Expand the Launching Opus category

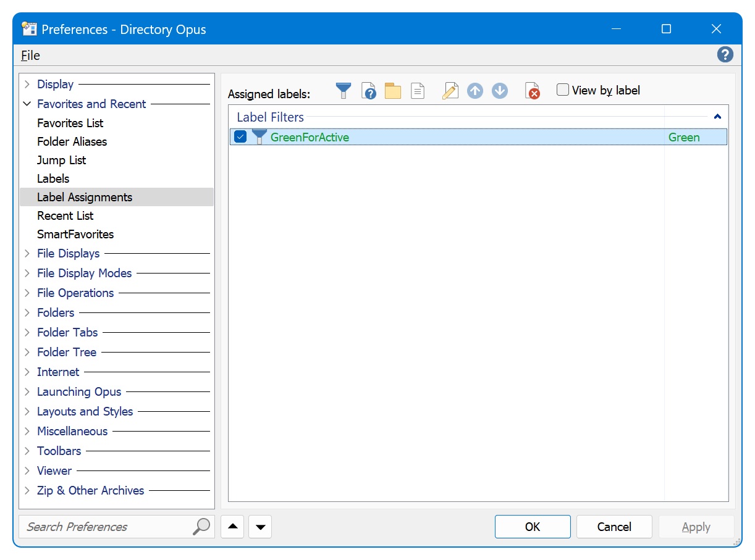pos(27,391)
